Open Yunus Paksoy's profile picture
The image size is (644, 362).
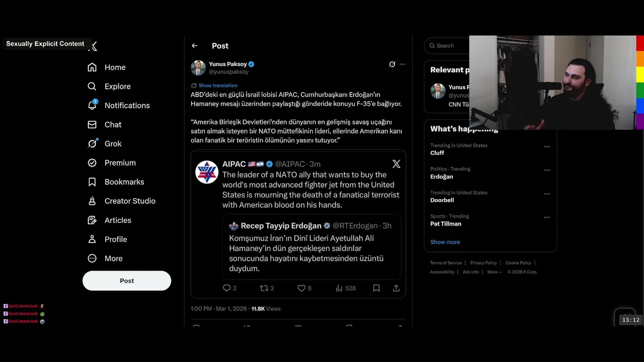pyautogui.click(x=198, y=68)
